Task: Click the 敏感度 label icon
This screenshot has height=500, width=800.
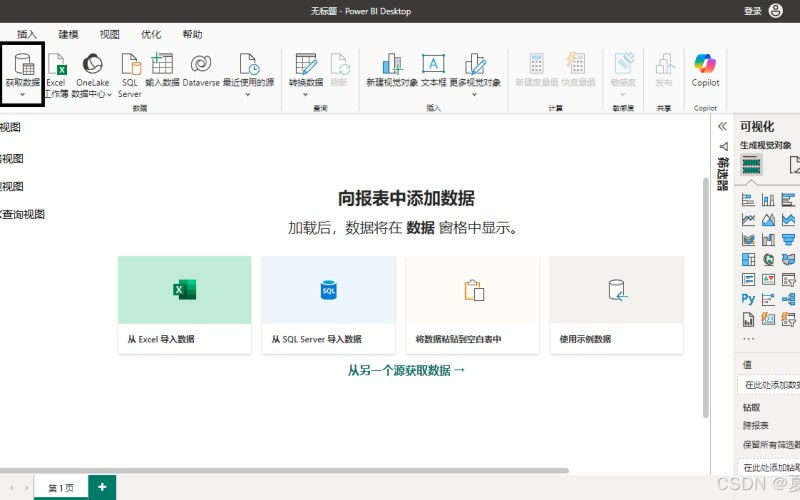Action: (x=624, y=63)
